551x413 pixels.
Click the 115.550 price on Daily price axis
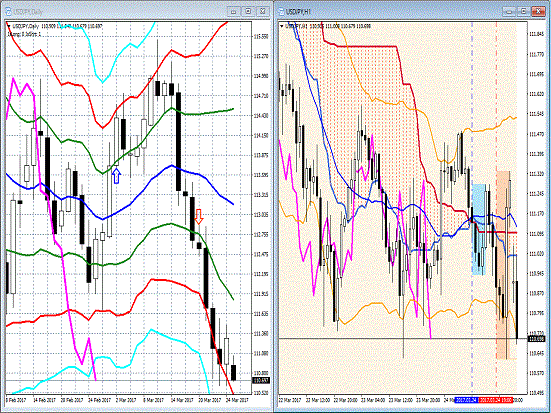click(261, 36)
